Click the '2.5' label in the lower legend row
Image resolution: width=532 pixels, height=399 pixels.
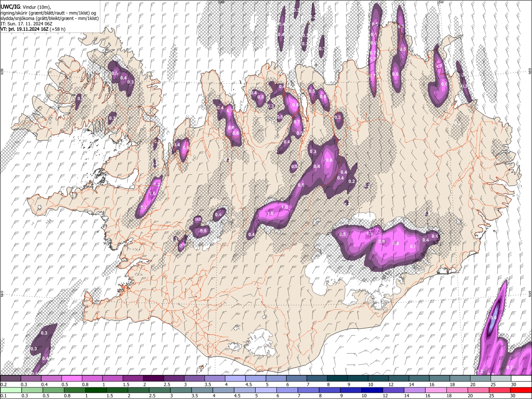(153, 397)
